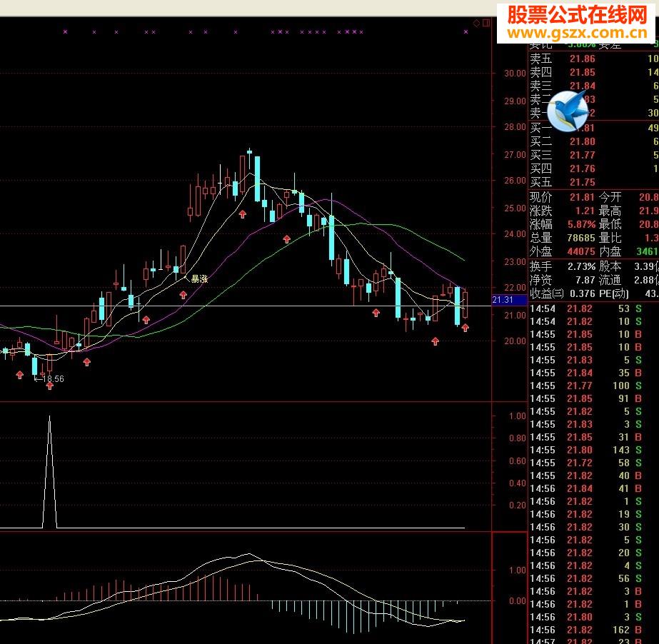Select the 卖三 21.84 ask row
659x644 pixels.
click(593, 86)
